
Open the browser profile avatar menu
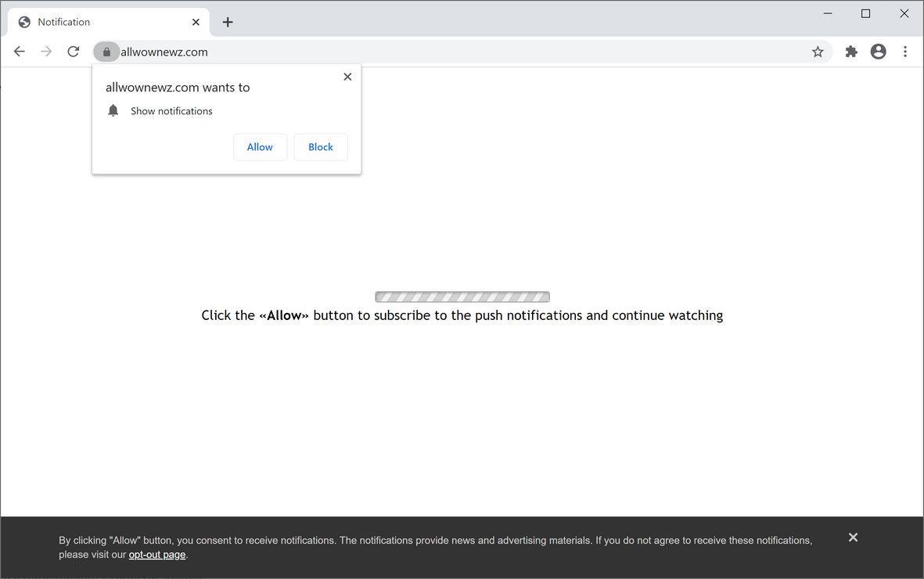click(x=878, y=51)
